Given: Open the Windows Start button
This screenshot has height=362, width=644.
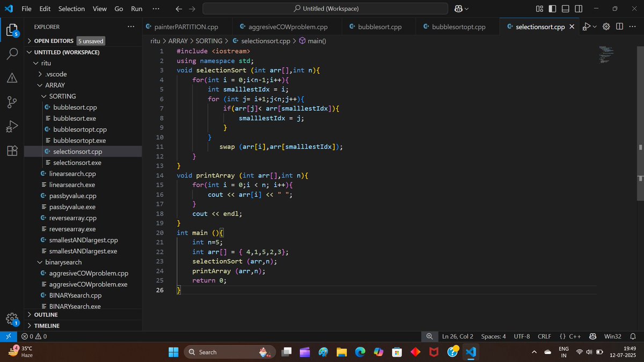Looking at the screenshot, I should [174, 352].
